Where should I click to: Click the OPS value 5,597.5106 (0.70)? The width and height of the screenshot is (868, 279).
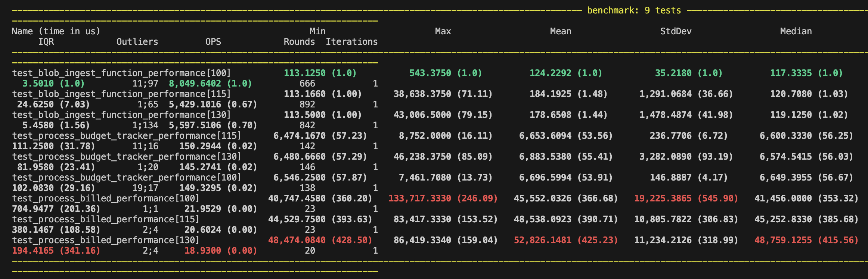[x=213, y=125]
